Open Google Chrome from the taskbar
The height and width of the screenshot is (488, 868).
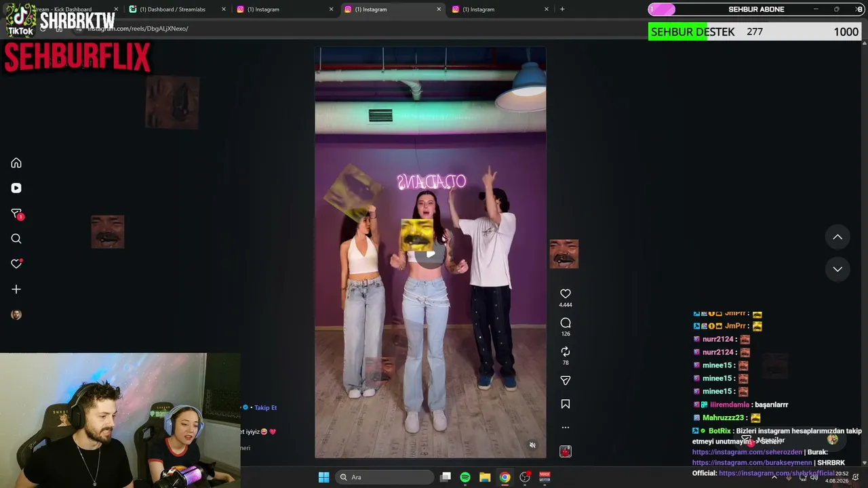(x=505, y=477)
